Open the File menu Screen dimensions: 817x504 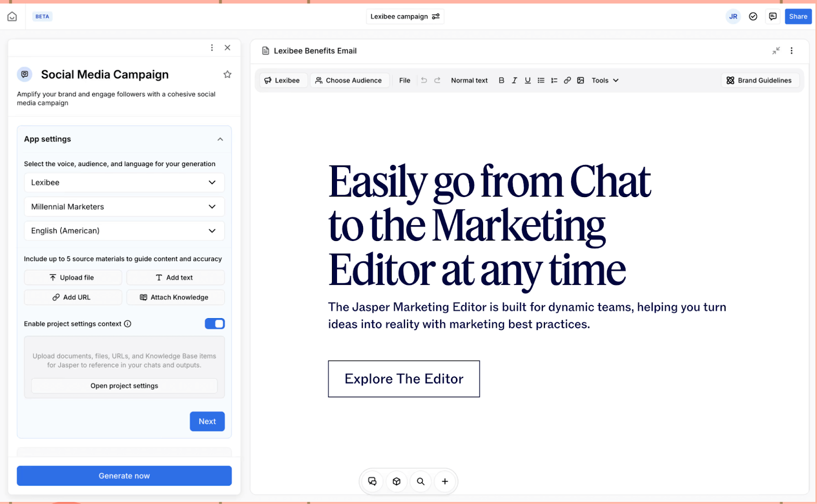pos(404,80)
